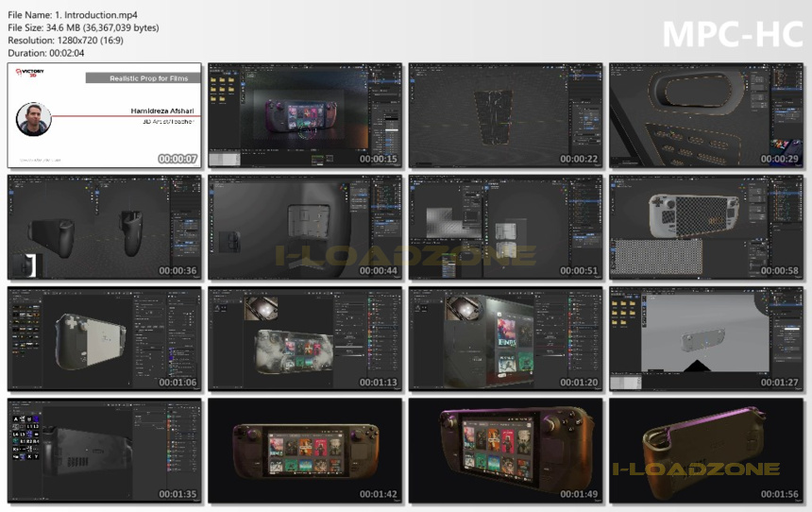This screenshot has width=812, height=512.
Task: Click the Hamidreza Afshari name text
Action: 162,111
